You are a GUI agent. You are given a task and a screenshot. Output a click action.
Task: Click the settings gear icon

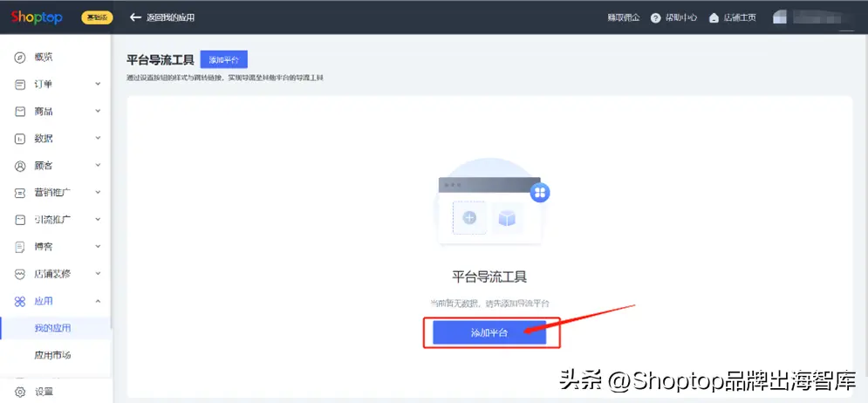[20, 392]
